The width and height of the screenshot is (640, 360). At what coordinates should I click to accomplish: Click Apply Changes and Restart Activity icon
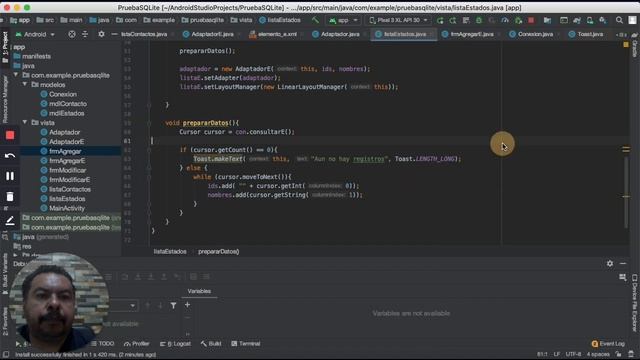point(453,20)
